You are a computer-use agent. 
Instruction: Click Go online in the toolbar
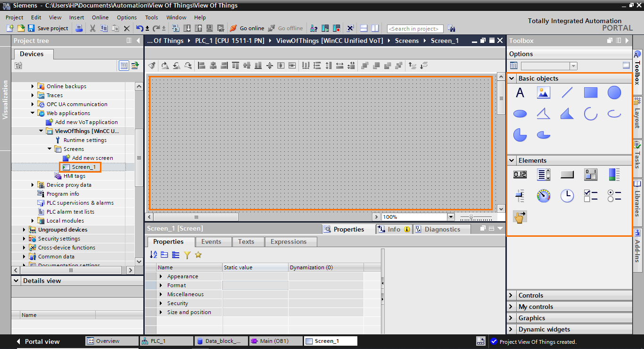(247, 28)
